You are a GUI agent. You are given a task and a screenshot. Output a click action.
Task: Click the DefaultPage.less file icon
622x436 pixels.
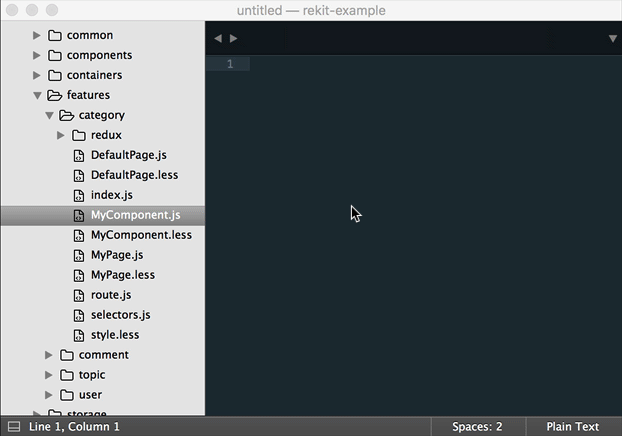pyautogui.click(x=79, y=175)
